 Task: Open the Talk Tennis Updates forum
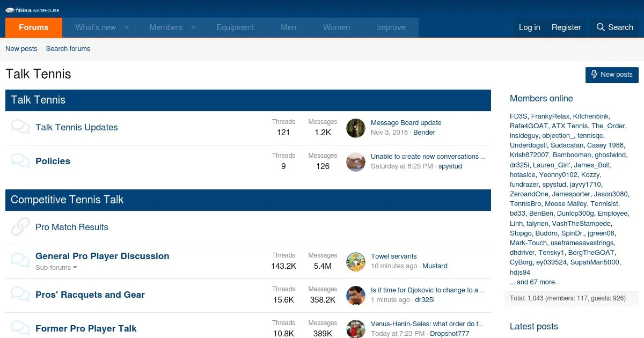click(x=77, y=128)
